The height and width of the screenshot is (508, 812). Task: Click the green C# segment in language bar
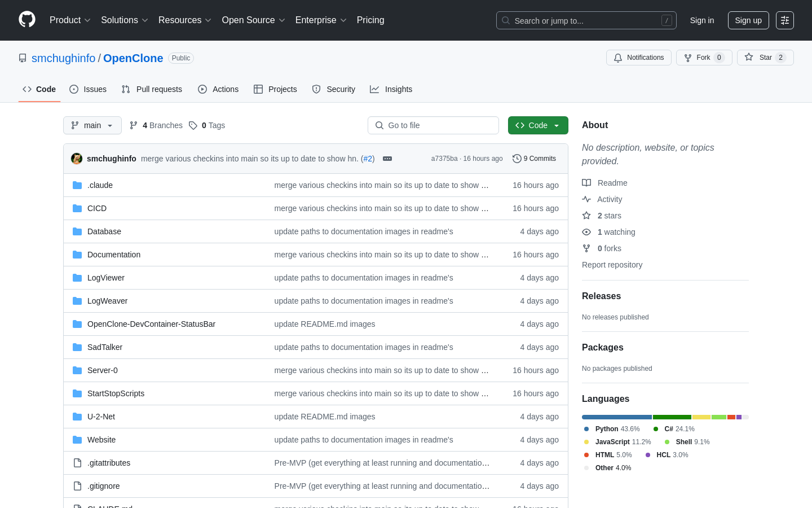tap(672, 417)
